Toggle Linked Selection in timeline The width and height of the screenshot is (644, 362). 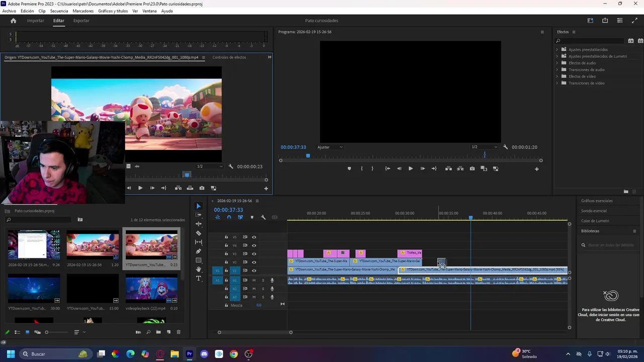[x=240, y=217]
